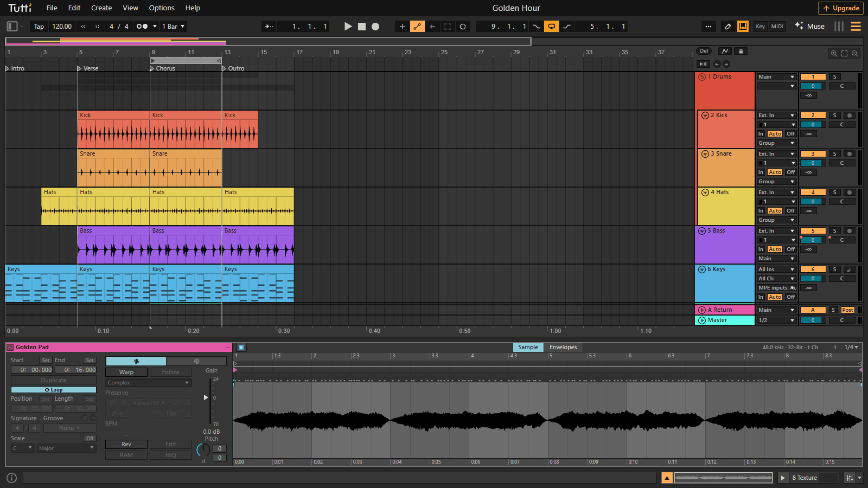Jump to next locator arrow

726,64
